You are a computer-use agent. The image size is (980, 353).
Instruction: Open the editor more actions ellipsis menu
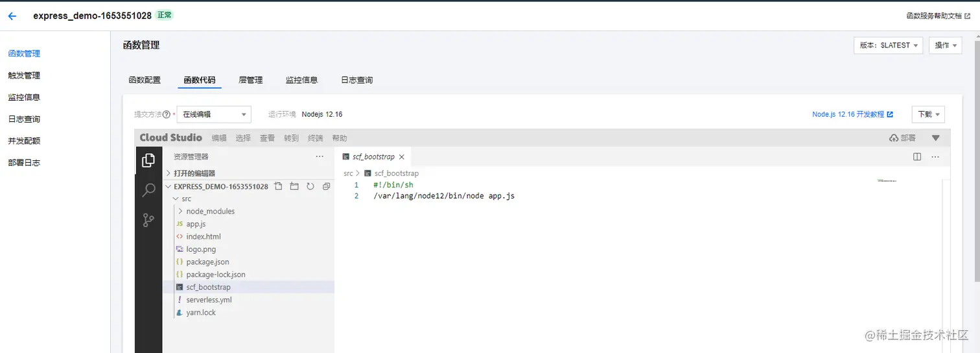tap(935, 156)
